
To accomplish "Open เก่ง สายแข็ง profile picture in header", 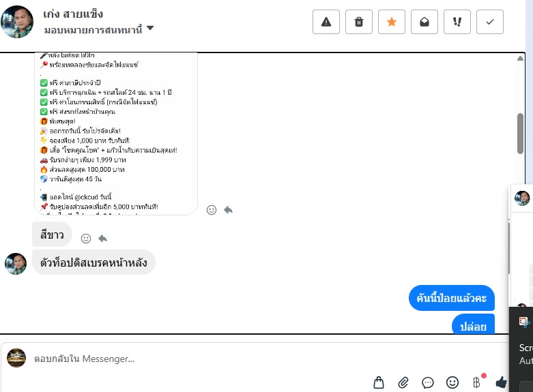I will pos(17,22).
